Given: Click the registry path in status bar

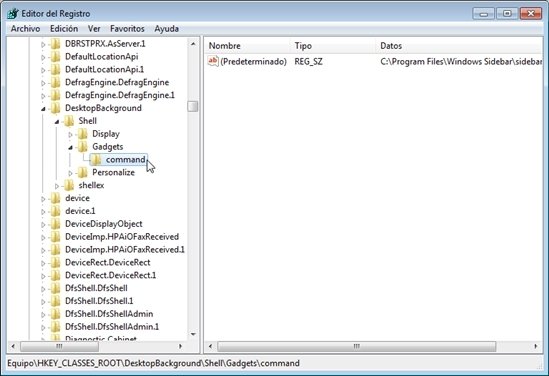Looking at the screenshot, I should 153,363.
